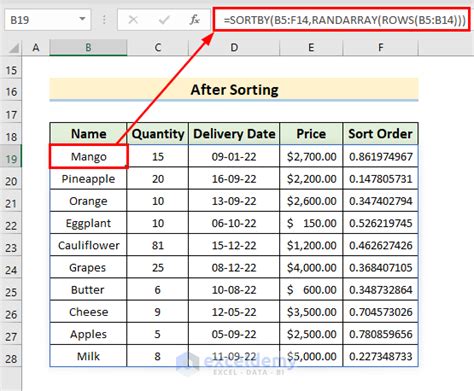The image size is (474, 391).
Task: Select the Butter cell
Action: (x=88, y=290)
